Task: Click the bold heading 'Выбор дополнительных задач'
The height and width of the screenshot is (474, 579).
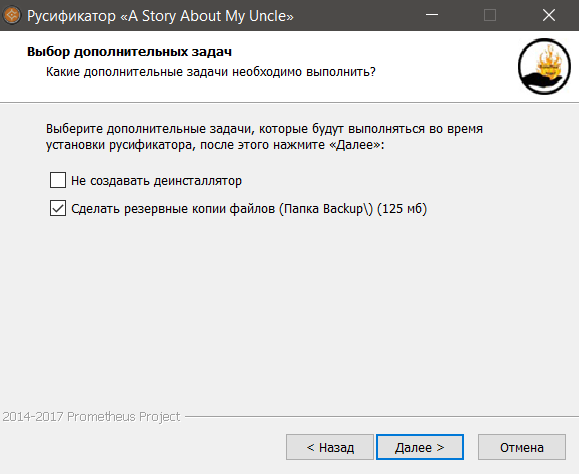Action: pyautogui.click(x=129, y=52)
